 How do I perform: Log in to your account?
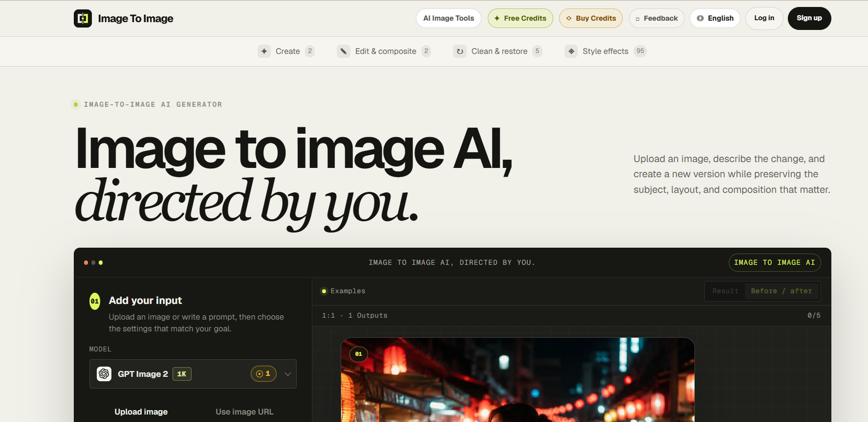click(764, 18)
